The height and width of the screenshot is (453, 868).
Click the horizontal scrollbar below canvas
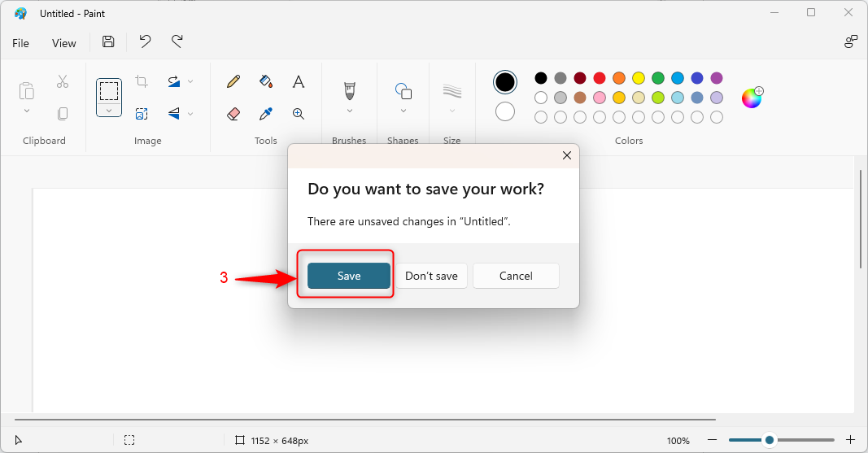tap(364, 420)
